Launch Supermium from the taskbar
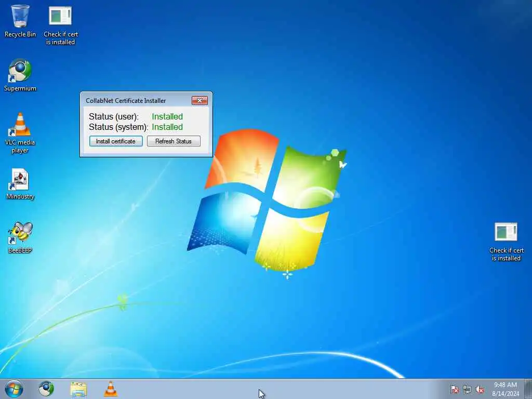532x399 pixels. click(x=46, y=389)
